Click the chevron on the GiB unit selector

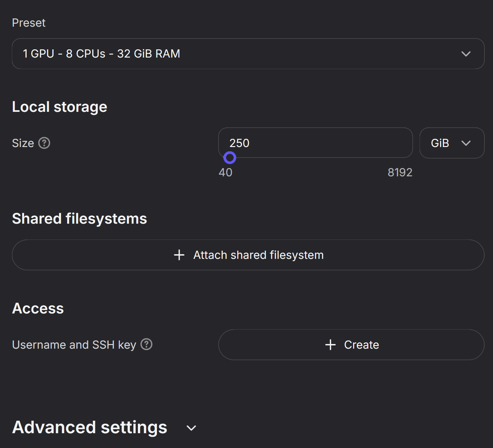466,143
